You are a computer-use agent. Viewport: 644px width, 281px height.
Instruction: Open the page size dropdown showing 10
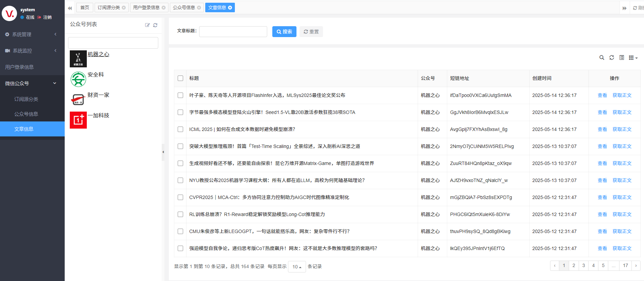[x=297, y=267]
